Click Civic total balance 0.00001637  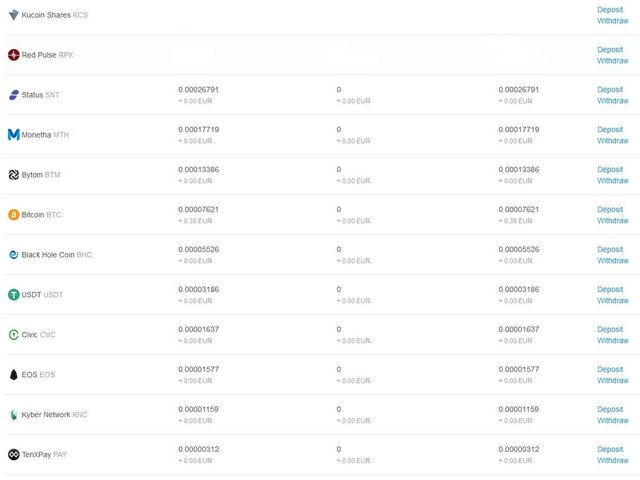[x=519, y=330]
